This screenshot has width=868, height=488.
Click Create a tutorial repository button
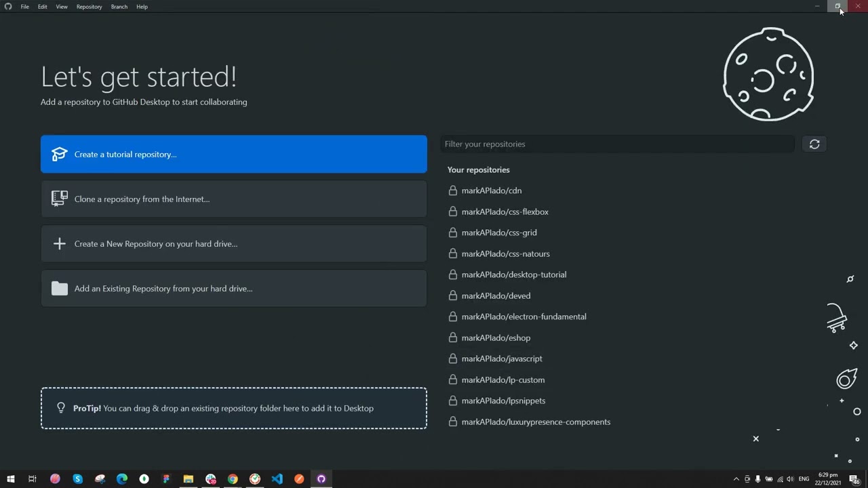tap(234, 155)
